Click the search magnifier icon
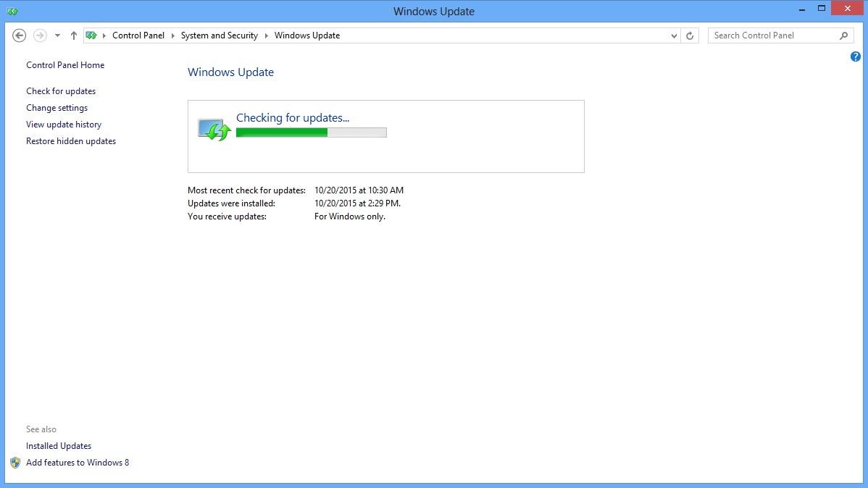The image size is (868, 488). point(843,35)
